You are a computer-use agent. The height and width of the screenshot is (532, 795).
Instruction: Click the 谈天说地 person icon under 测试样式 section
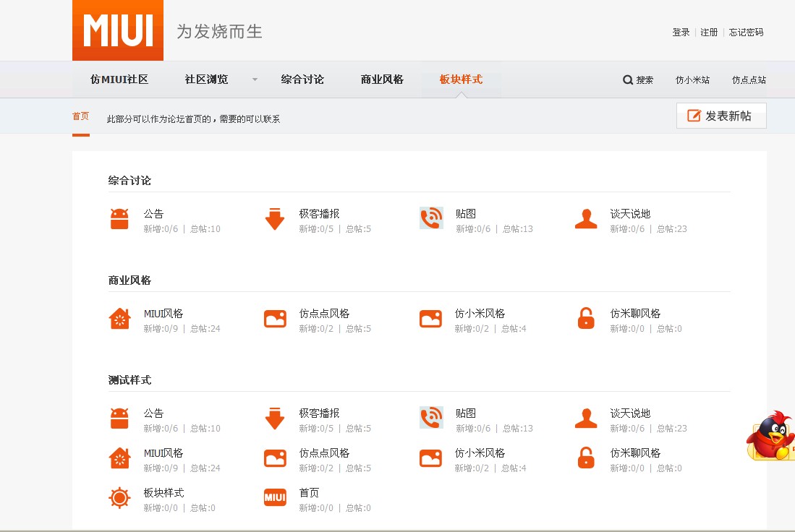click(x=586, y=419)
